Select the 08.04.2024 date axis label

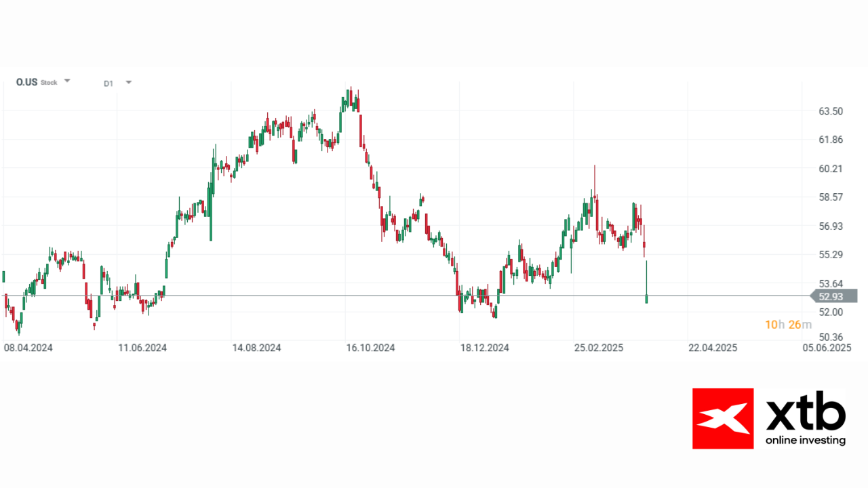click(28, 348)
